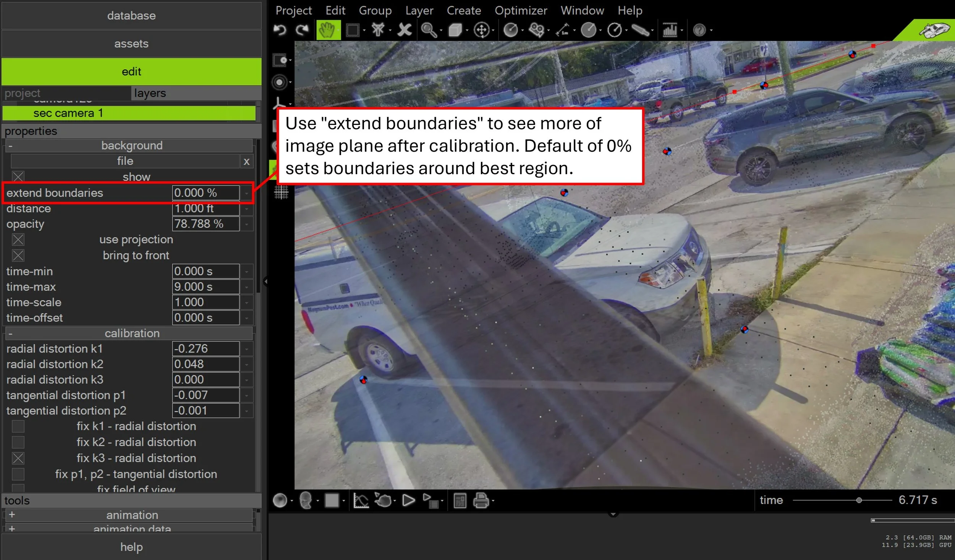The width and height of the screenshot is (955, 560).
Task: Expand the animation tools section
Action: pos(12,515)
